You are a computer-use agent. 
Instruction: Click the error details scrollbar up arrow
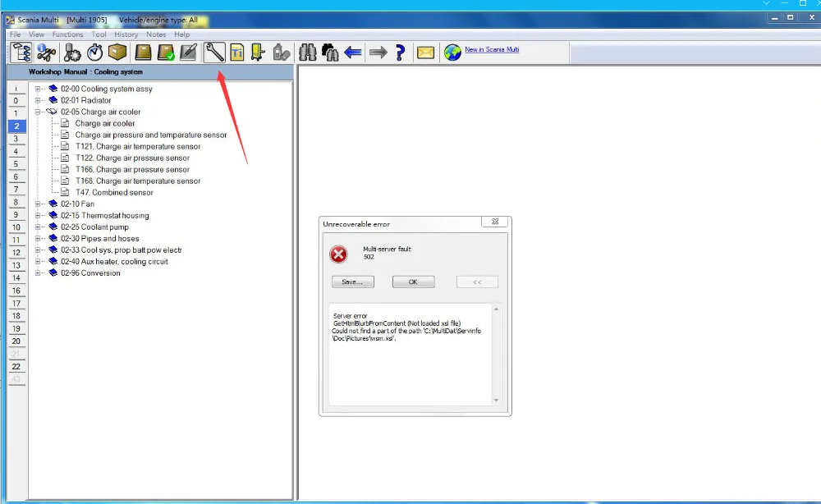point(496,309)
